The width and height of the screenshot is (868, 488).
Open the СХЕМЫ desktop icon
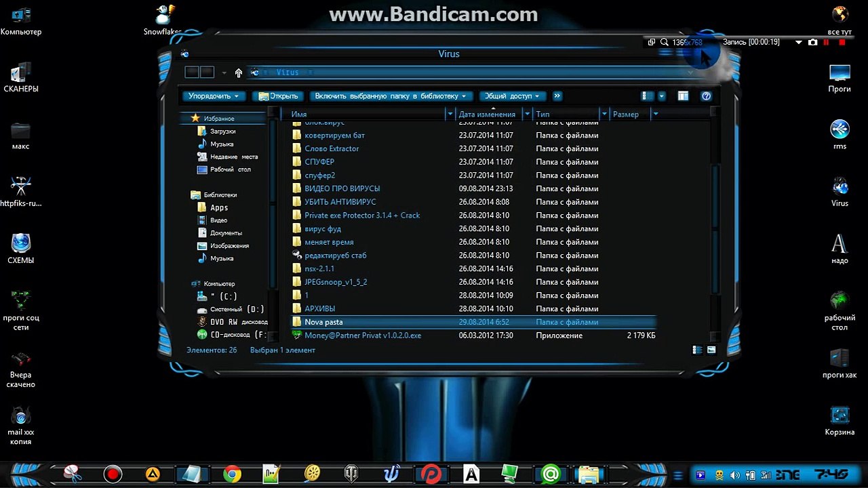coord(21,248)
